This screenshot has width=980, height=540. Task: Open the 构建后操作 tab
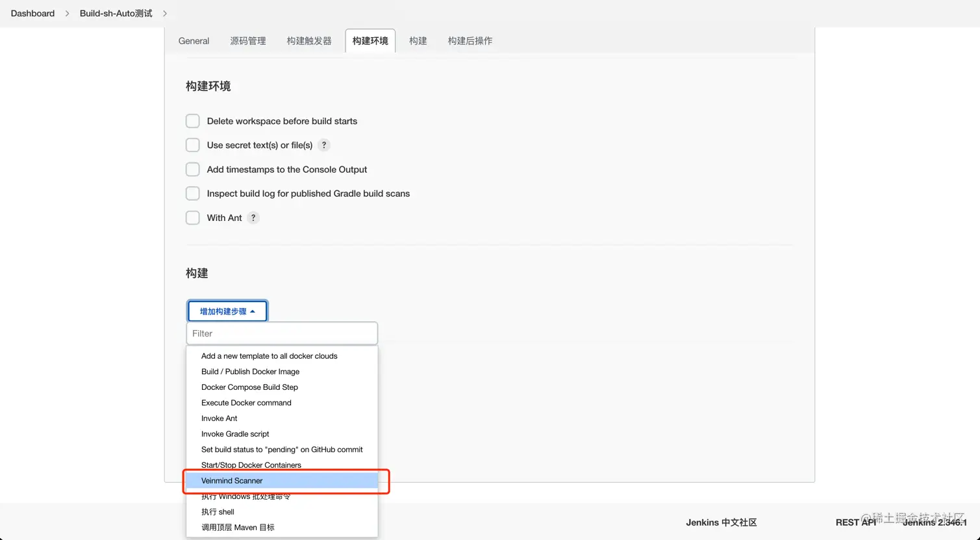tap(470, 41)
